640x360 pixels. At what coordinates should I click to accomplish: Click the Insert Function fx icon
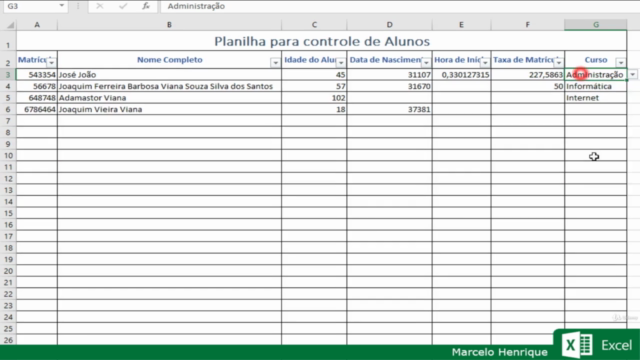146,6
